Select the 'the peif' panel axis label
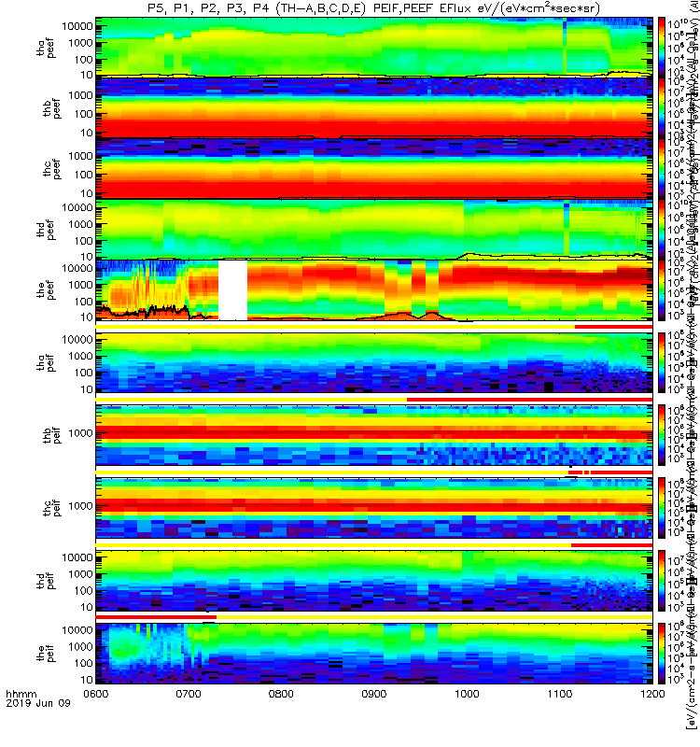Viewport: 700px width, 747px height. click(x=46, y=653)
